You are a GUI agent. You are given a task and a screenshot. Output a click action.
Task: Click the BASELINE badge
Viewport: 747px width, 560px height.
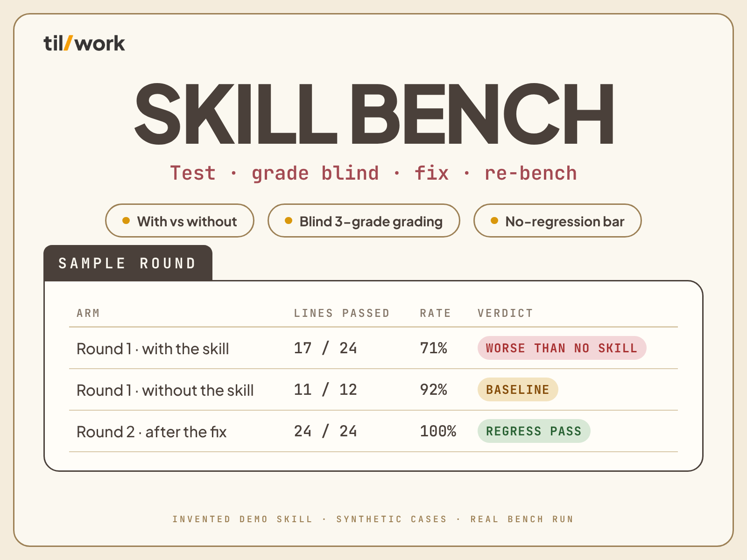pyautogui.click(x=518, y=390)
